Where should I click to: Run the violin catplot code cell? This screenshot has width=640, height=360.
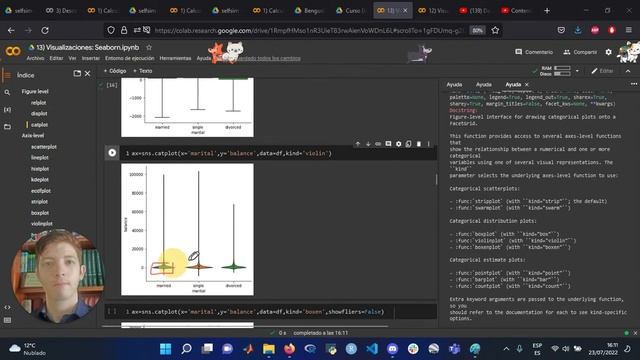(x=112, y=153)
